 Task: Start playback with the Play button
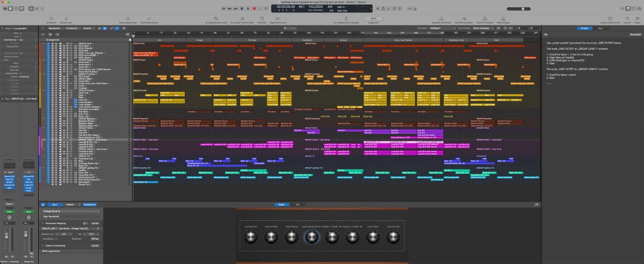(x=248, y=8)
